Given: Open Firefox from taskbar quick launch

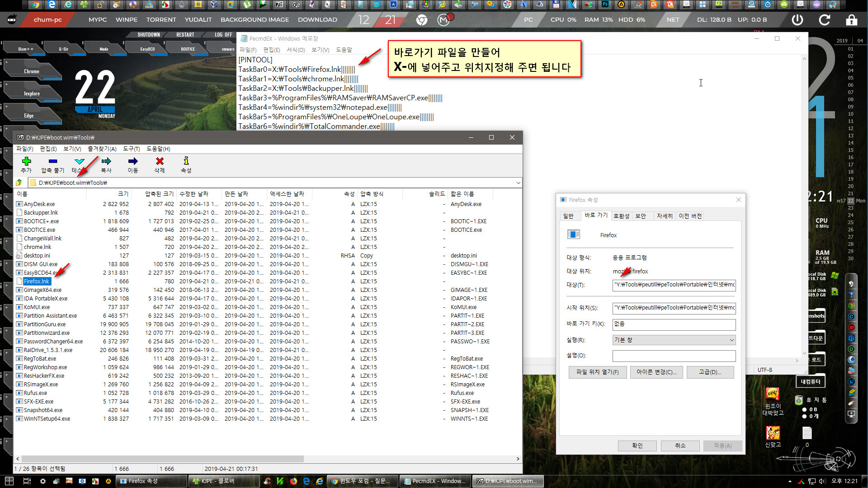Looking at the screenshot, I should tap(293, 481).
